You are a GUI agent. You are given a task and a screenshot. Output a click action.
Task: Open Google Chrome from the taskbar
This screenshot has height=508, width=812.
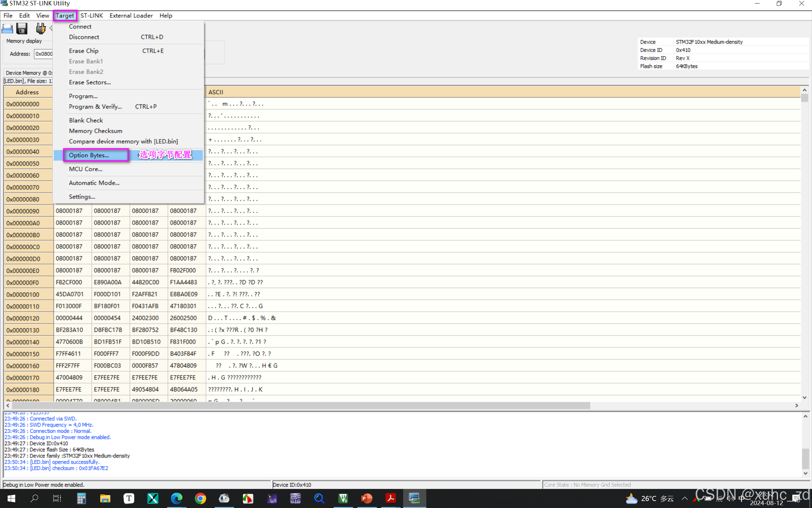(200, 498)
